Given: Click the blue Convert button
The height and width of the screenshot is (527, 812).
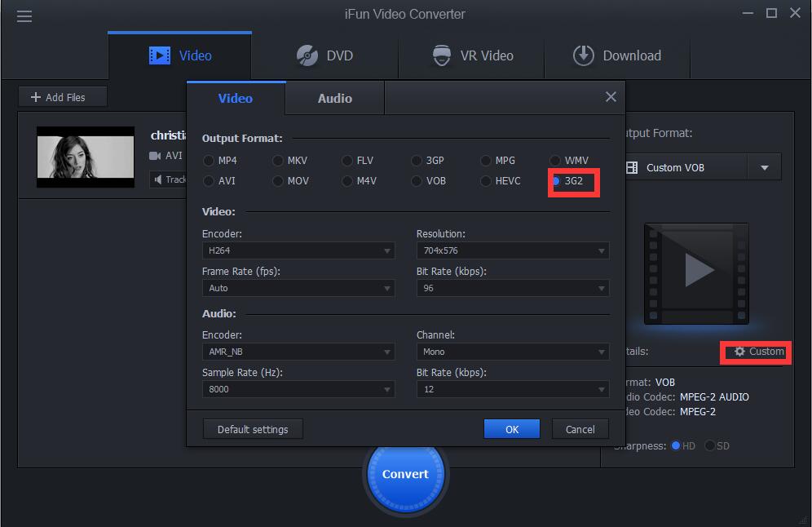Looking at the screenshot, I should [x=405, y=474].
